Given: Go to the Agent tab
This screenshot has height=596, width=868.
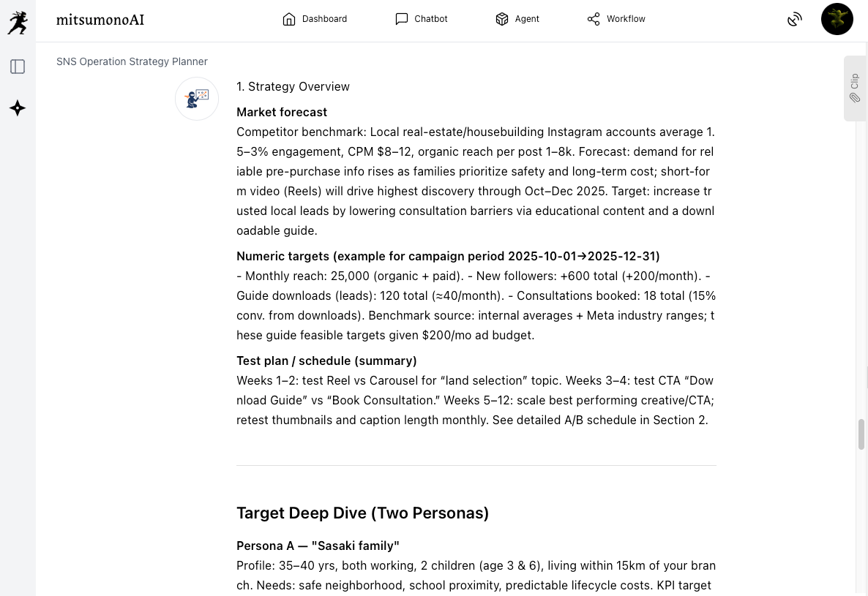Looking at the screenshot, I should 527,19.
